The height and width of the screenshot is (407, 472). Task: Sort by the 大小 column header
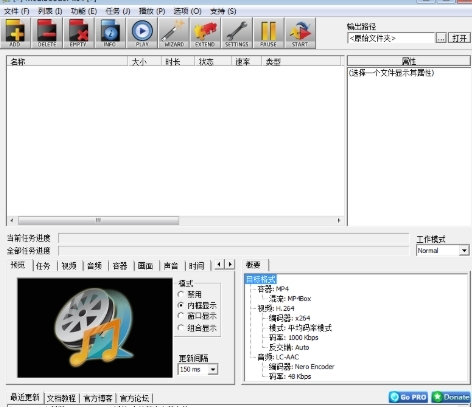pyautogui.click(x=144, y=61)
